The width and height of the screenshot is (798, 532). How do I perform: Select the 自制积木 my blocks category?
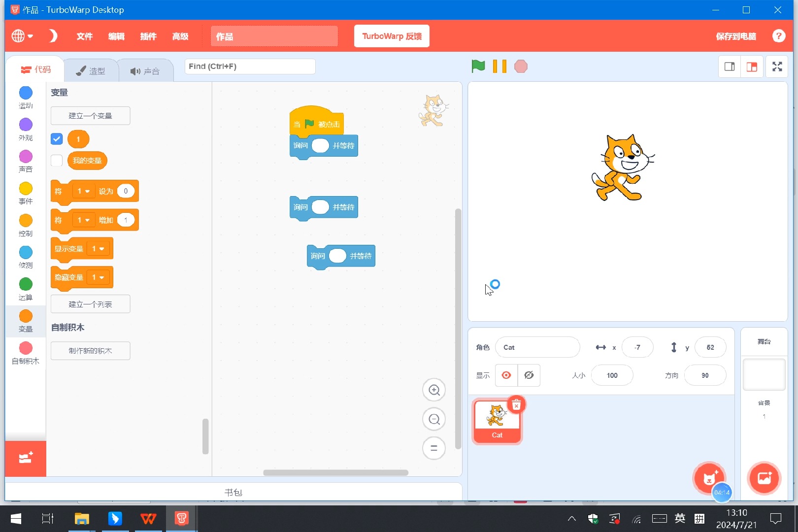tap(26, 353)
